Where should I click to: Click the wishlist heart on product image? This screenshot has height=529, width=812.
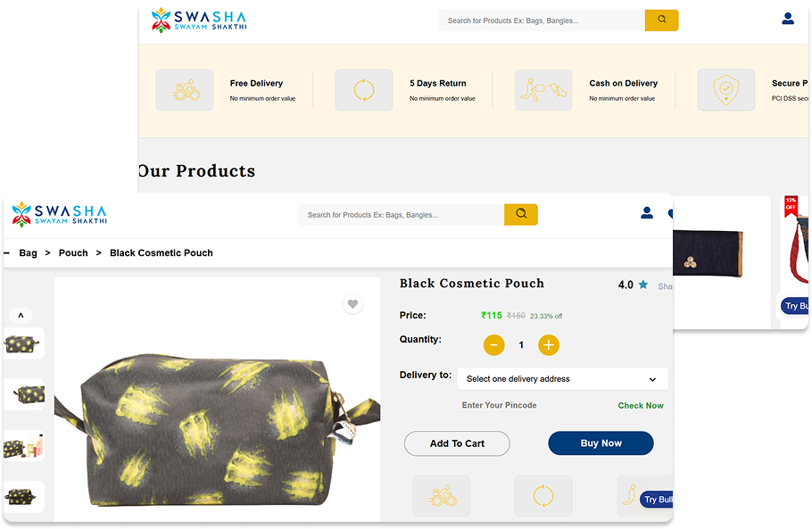(x=352, y=304)
